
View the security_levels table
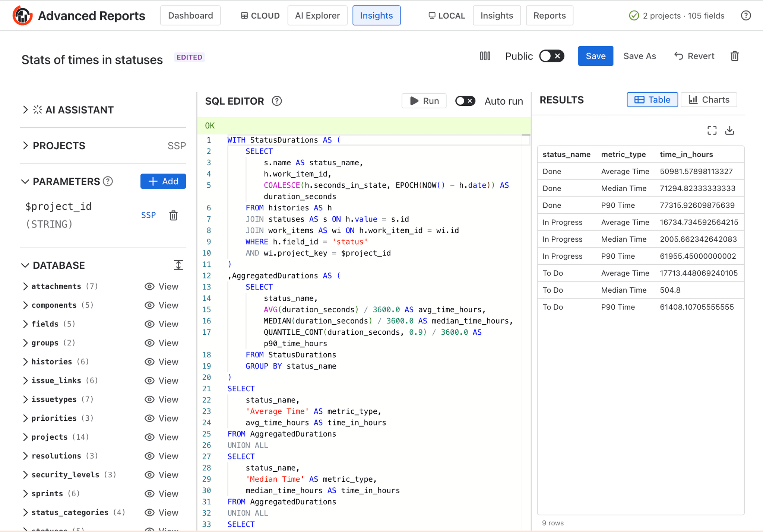click(161, 475)
